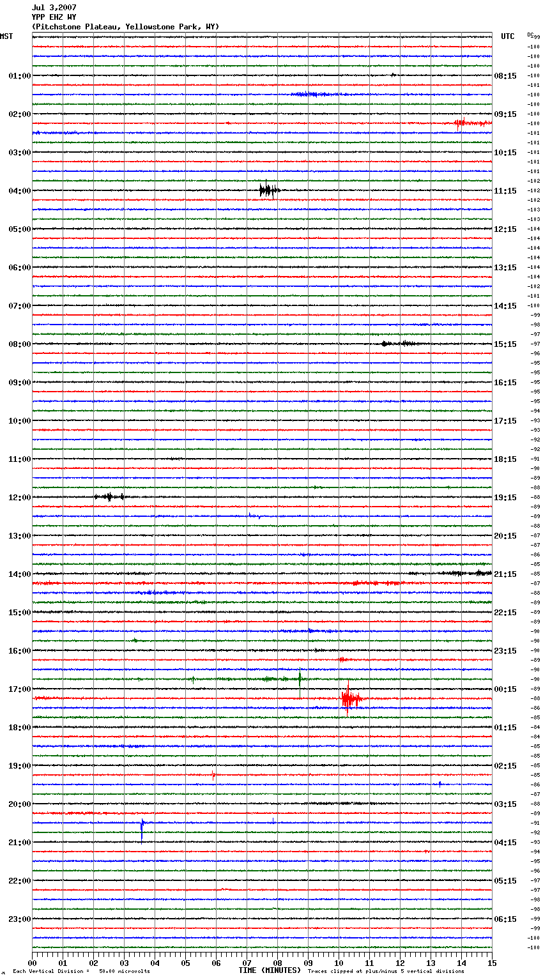This screenshot has height=980, width=543.
Task: Select the 10:00 MST time label
Action: pyautogui.click(x=20, y=421)
